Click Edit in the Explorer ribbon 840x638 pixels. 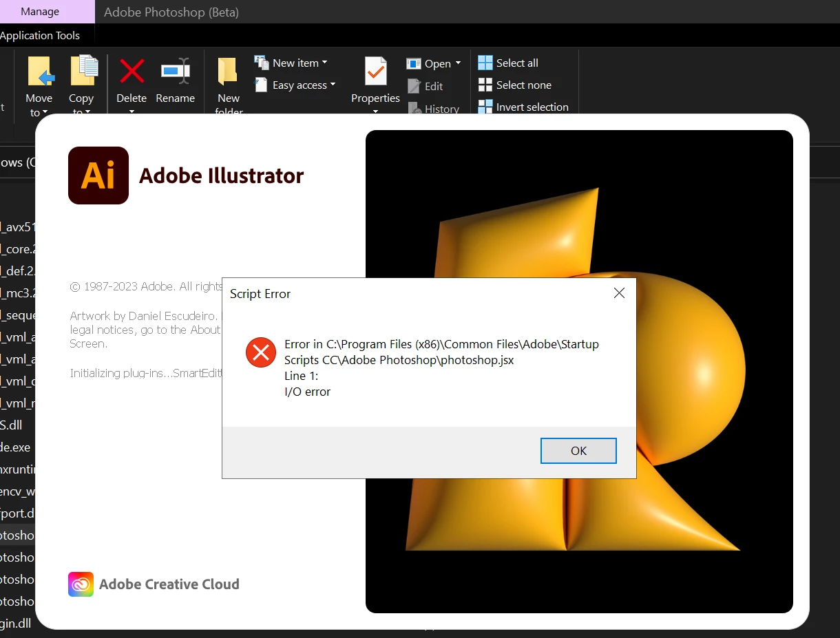click(x=426, y=86)
